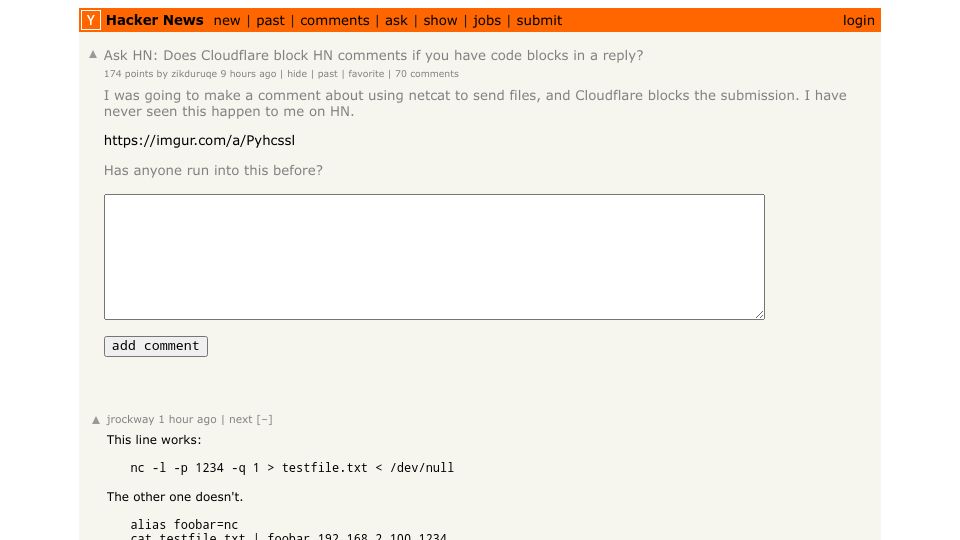
Task: Click 'Has anyone run into this before?' text
Action: click(213, 170)
